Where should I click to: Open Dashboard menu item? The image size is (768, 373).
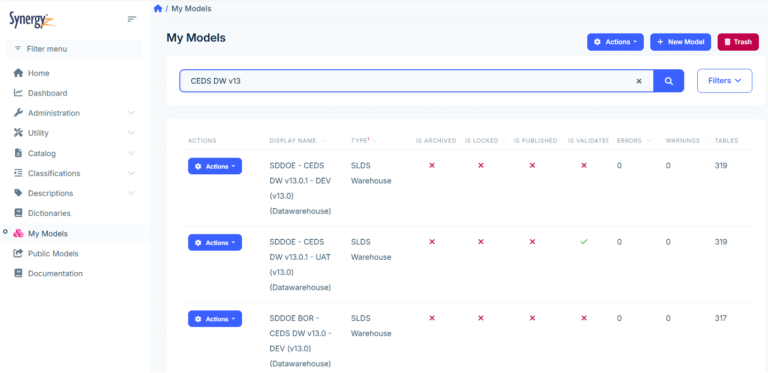tap(48, 93)
